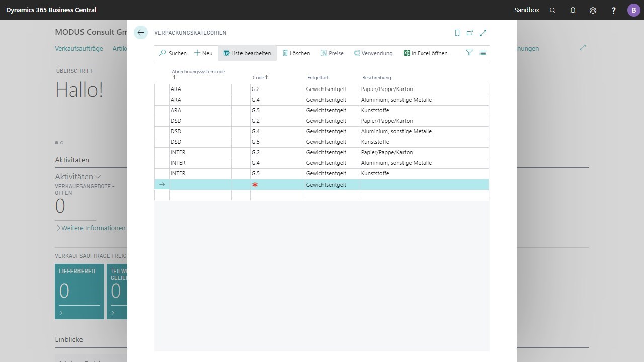Open user account avatar B

coord(633,10)
